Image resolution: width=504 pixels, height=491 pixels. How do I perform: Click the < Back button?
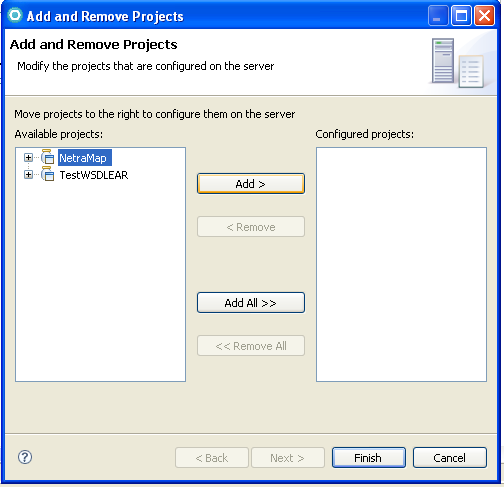[x=212, y=458]
